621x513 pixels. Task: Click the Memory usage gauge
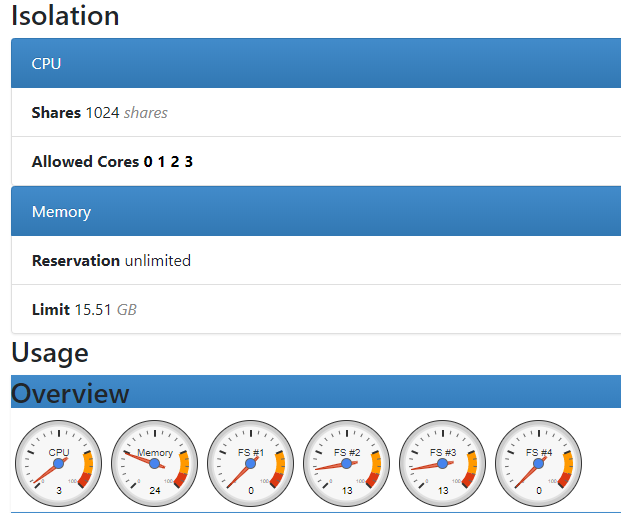(155, 463)
